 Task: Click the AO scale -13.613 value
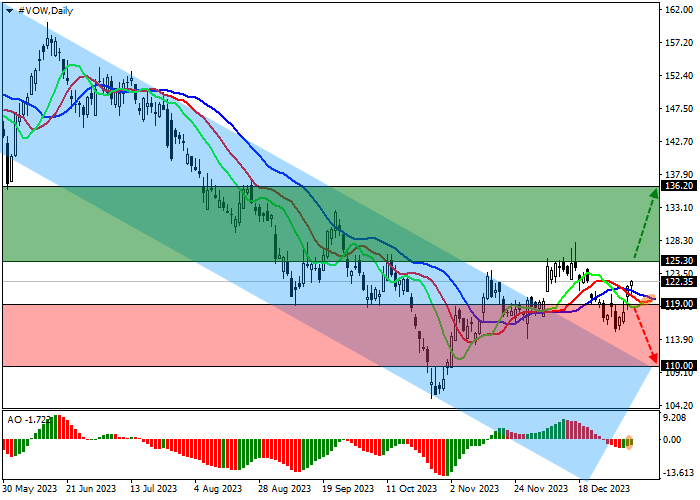(675, 473)
